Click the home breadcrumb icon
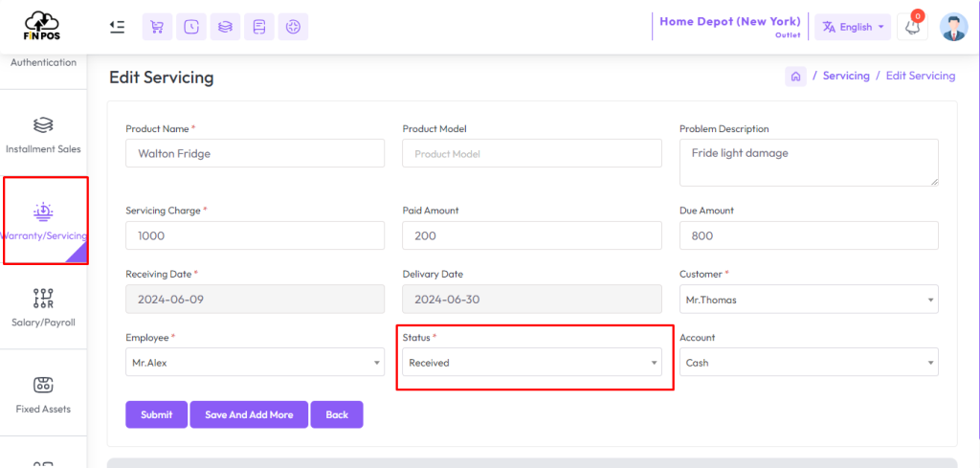Image resolution: width=980 pixels, height=468 pixels. [x=795, y=77]
